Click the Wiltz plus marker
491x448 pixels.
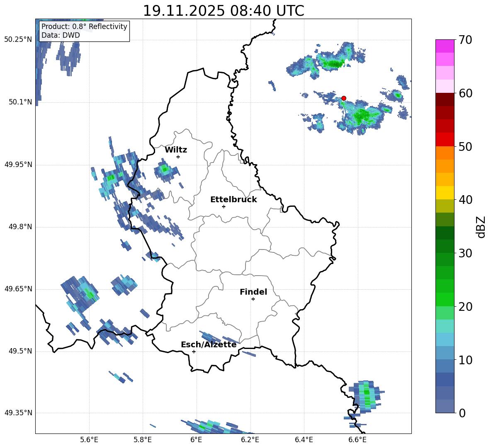(178, 157)
